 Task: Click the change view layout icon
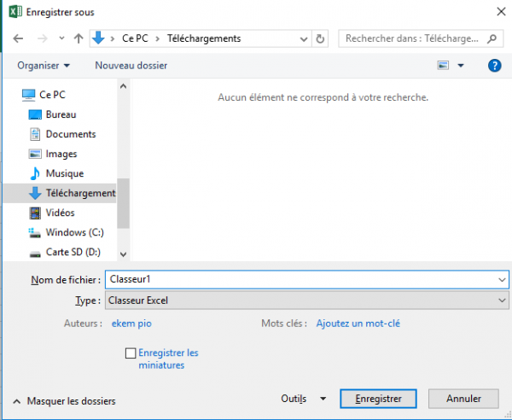pos(444,65)
